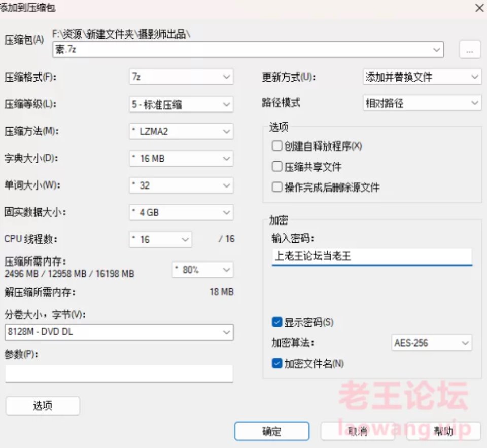
Task: Disable the 显示密码 show password checkbox
Action: 277,322
